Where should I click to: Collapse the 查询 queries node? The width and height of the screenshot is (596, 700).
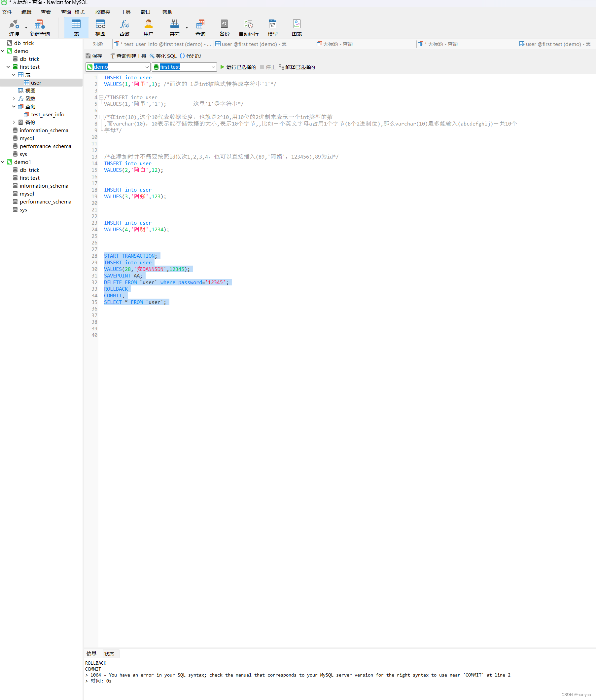pos(14,106)
